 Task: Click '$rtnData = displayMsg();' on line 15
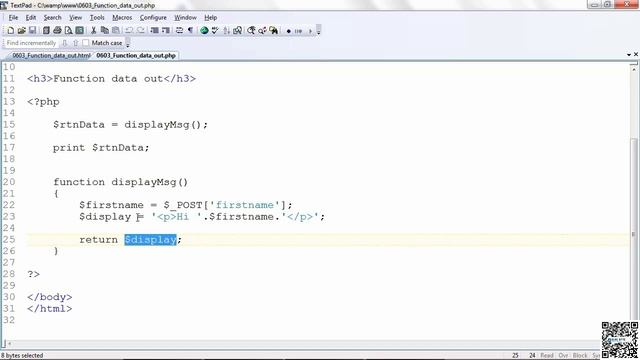tap(130, 125)
